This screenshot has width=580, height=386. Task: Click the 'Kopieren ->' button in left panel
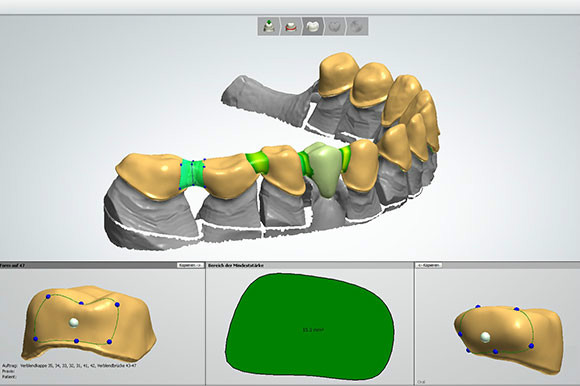pyautogui.click(x=190, y=265)
